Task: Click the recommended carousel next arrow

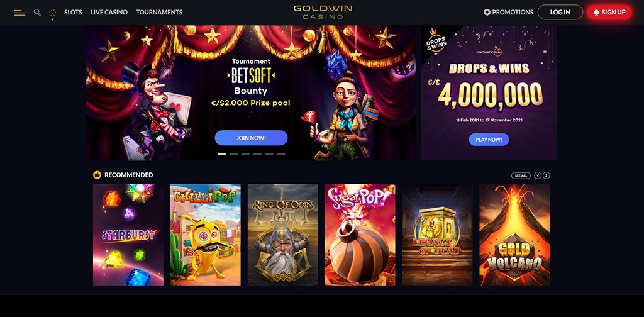Action: coord(547,175)
